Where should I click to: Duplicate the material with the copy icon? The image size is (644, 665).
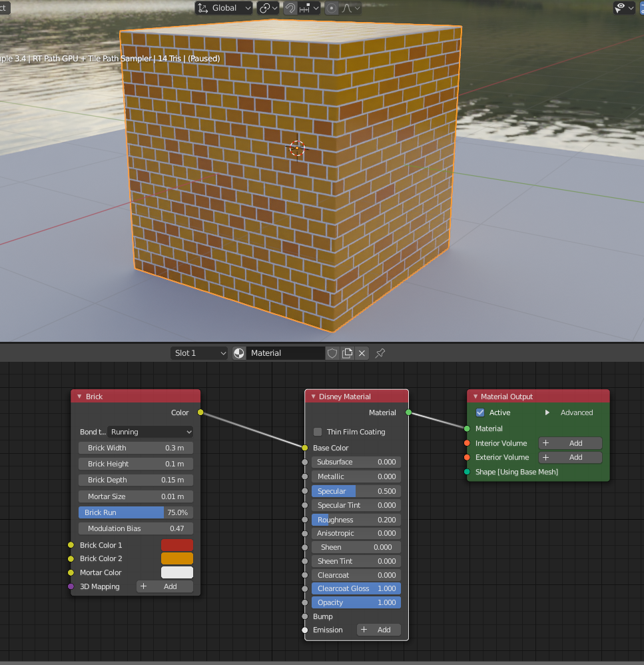point(347,353)
